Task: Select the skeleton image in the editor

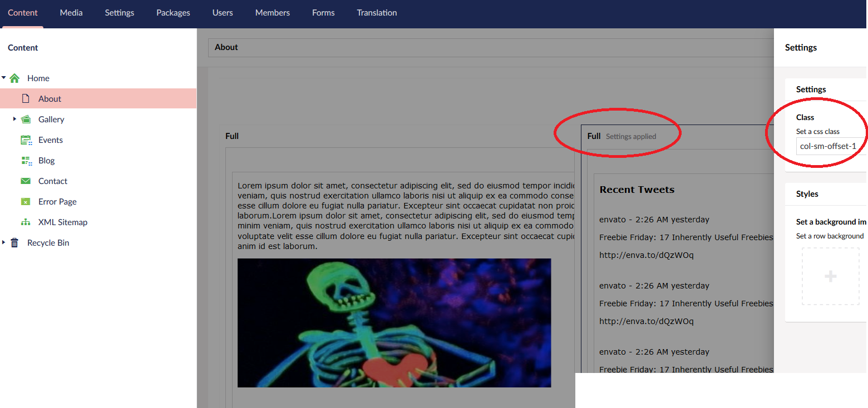Action: click(394, 323)
